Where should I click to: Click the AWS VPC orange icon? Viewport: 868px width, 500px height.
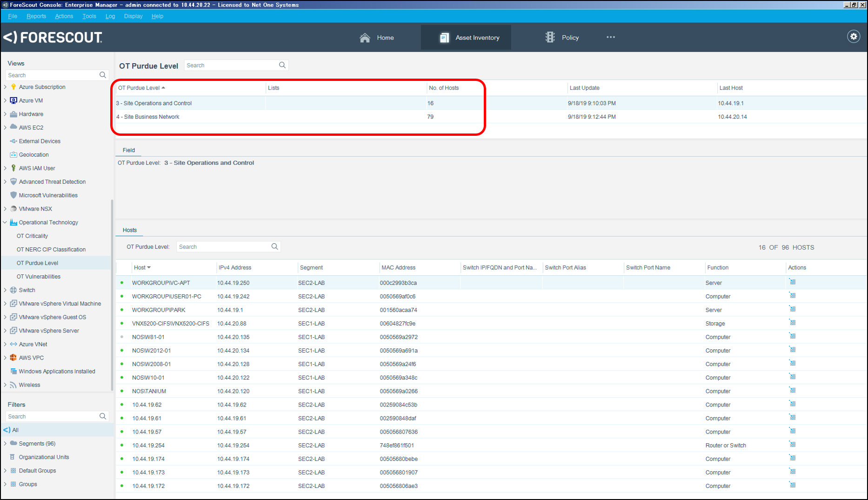tap(13, 358)
